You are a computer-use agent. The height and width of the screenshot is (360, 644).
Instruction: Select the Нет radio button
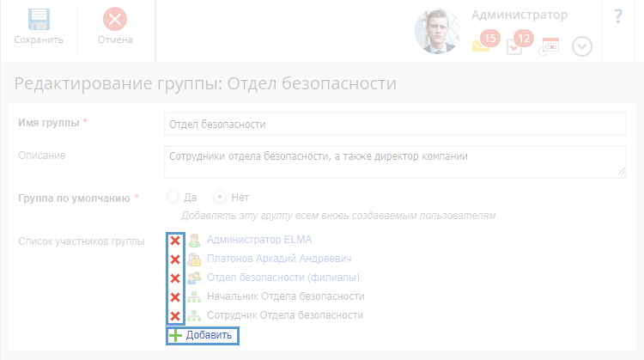(x=220, y=198)
